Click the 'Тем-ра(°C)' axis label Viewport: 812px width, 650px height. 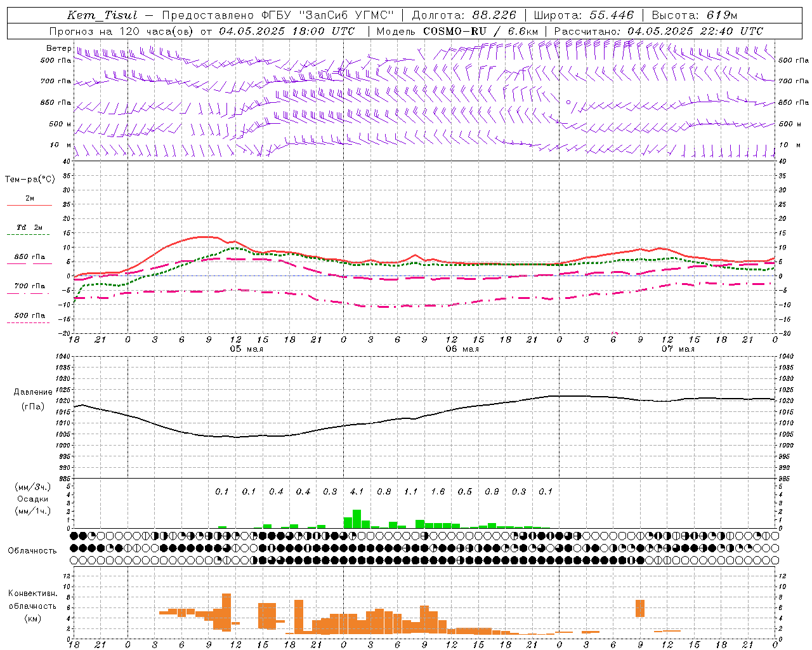(x=30, y=180)
